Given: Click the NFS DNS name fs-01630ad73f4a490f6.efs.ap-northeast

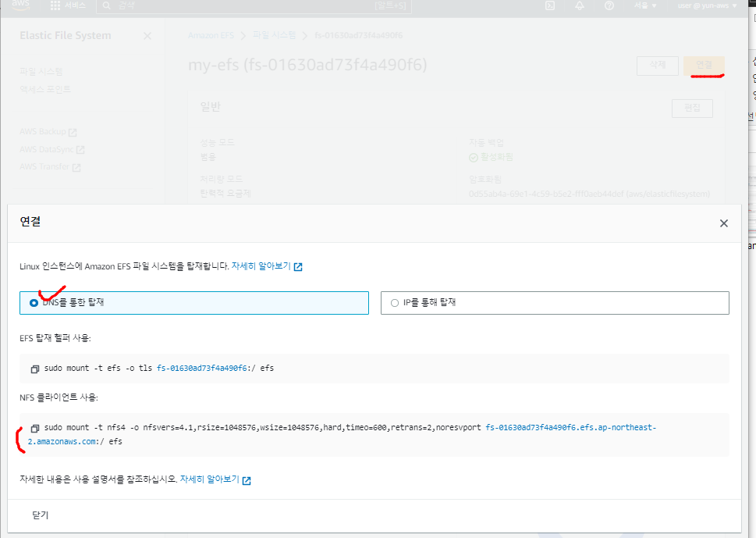Looking at the screenshot, I should point(571,427).
